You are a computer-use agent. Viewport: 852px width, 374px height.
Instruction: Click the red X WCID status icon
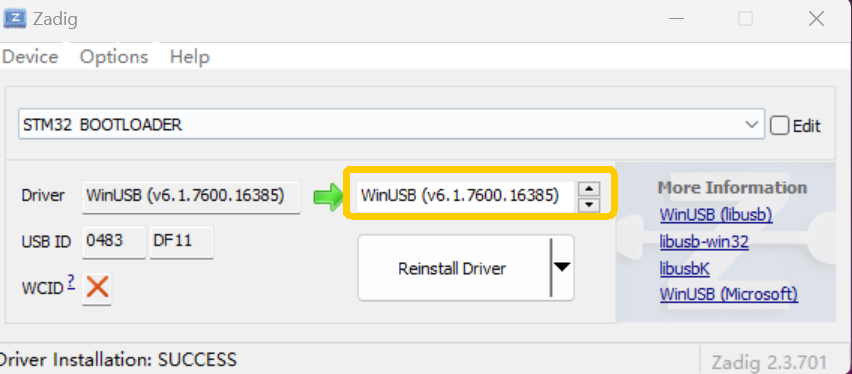[97, 287]
